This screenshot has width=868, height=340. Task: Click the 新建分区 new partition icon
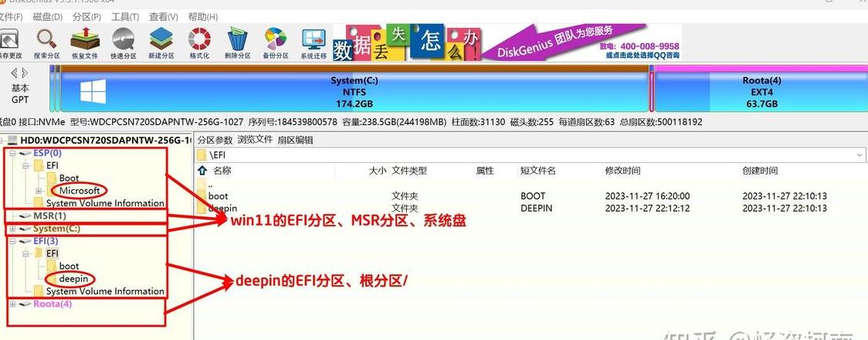(161, 43)
